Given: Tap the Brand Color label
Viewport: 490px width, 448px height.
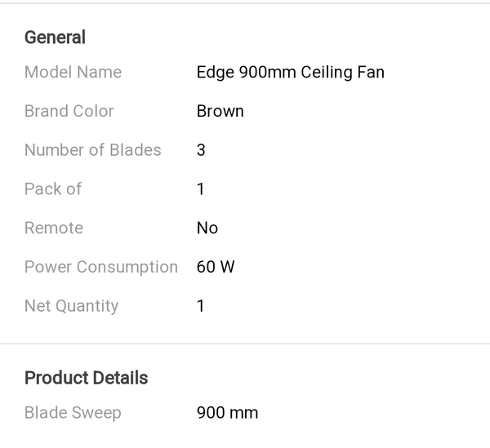Looking at the screenshot, I should (x=69, y=111).
